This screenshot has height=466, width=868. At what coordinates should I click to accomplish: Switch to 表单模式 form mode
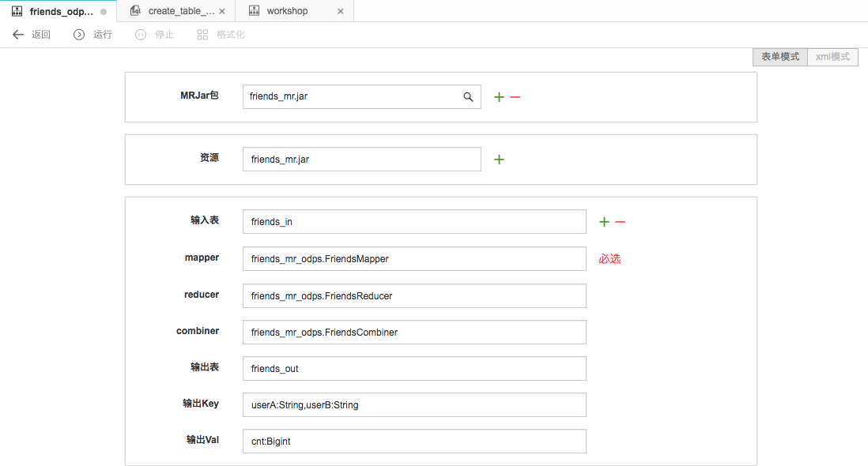tap(779, 57)
